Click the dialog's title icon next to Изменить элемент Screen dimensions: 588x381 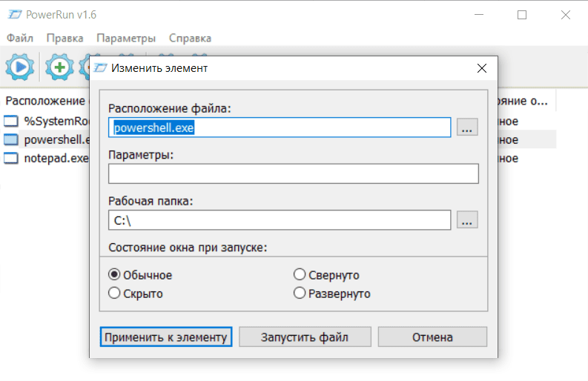101,68
